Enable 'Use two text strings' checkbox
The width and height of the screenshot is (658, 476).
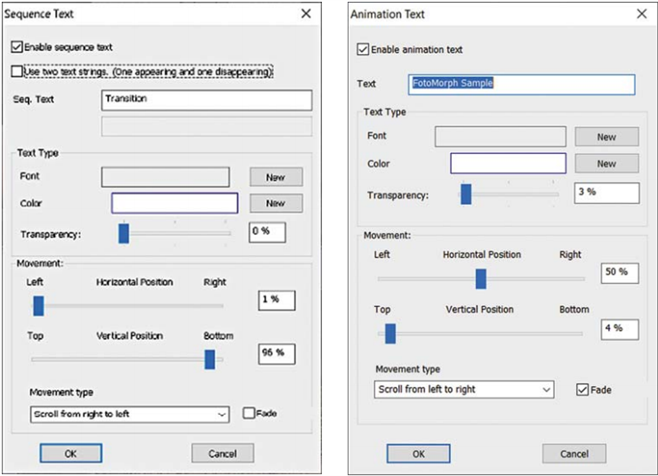pyautogui.click(x=17, y=71)
